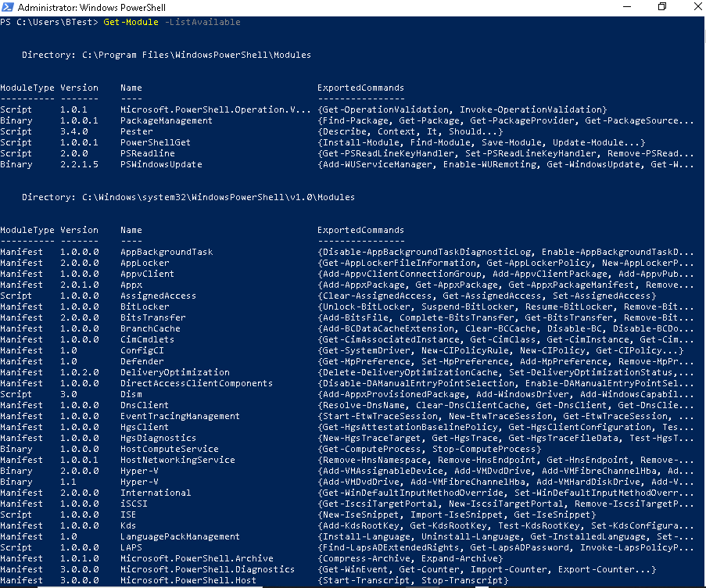Restore down the PowerShell window
The width and height of the screenshot is (706, 588).
pyautogui.click(x=662, y=7)
